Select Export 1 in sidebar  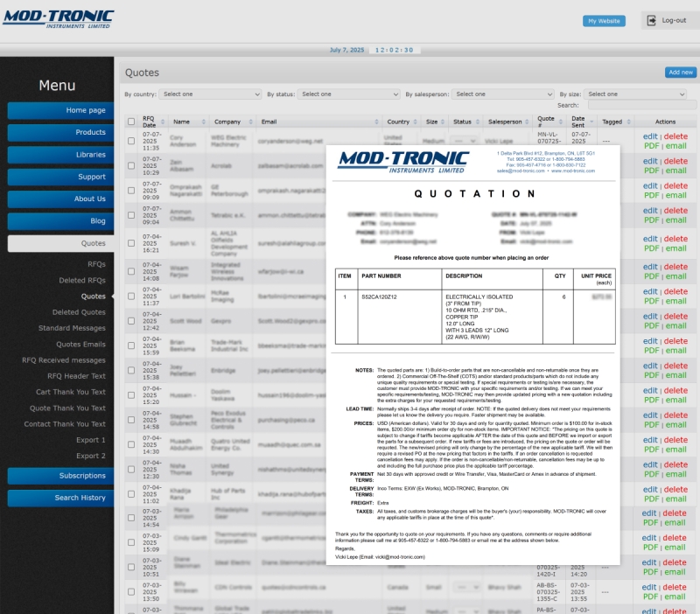[x=91, y=440]
